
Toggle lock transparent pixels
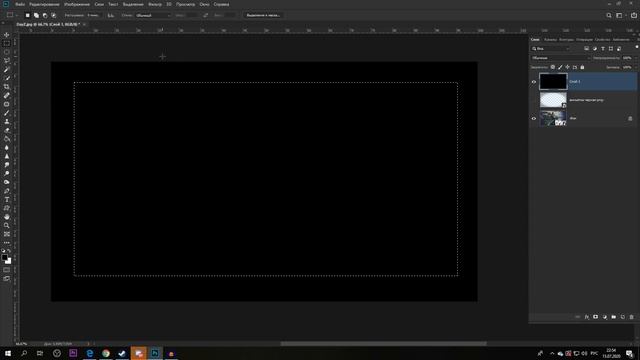[553, 67]
